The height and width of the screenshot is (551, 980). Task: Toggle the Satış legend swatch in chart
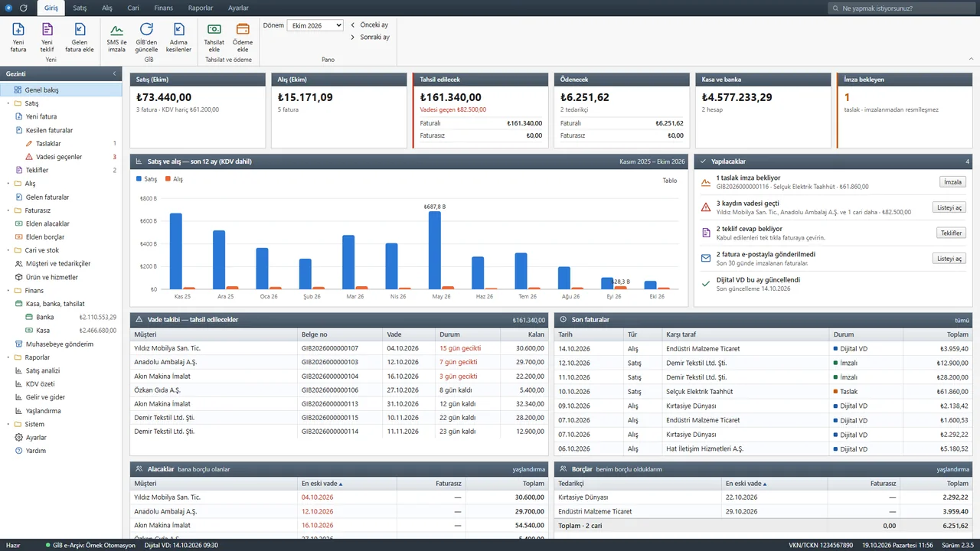point(139,179)
